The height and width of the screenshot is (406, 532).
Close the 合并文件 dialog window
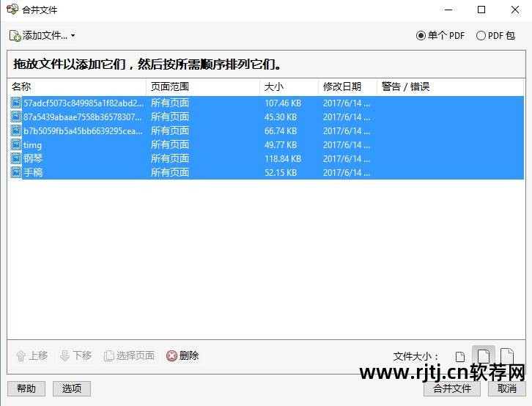[x=515, y=10]
